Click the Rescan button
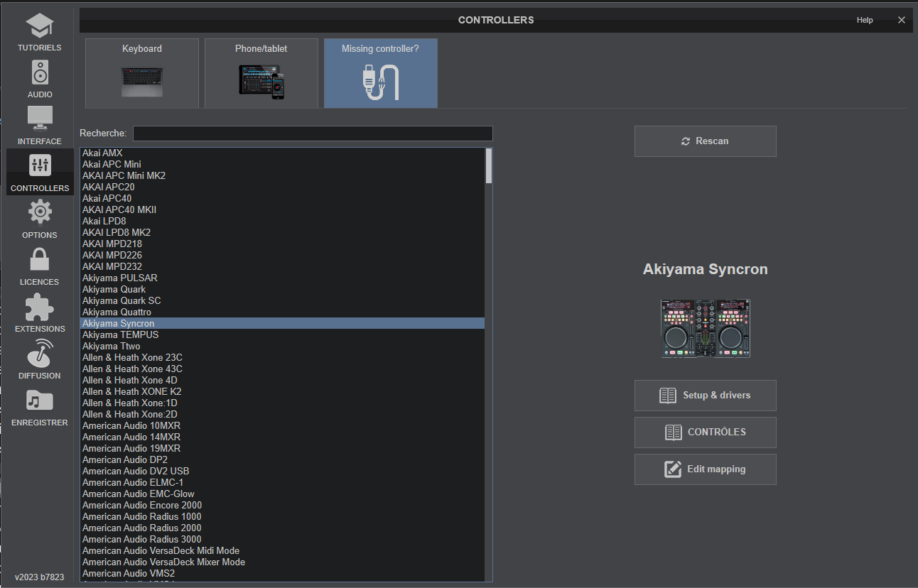 (706, 141)
